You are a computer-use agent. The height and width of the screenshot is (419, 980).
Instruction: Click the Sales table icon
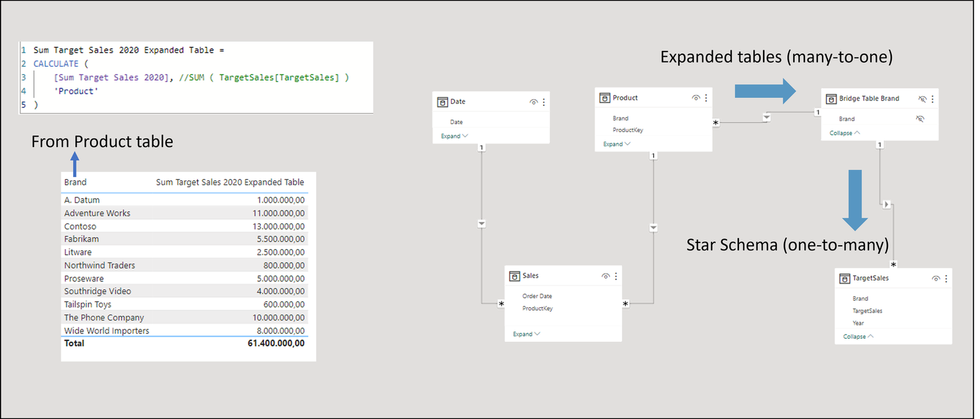coord(515,276)
